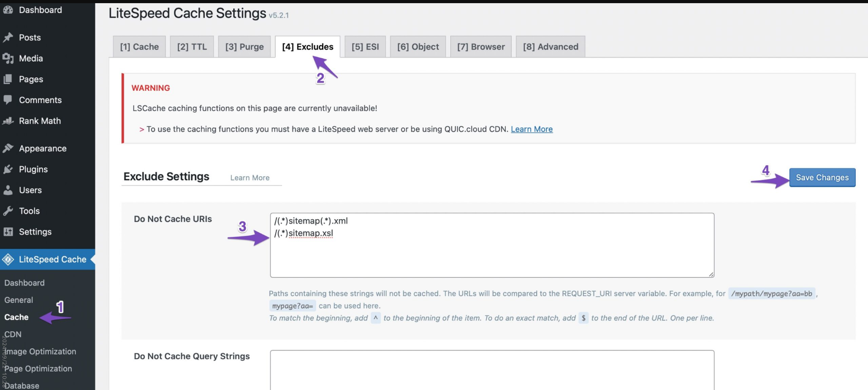
Task: Click the Do Not Cache Query Strings label
Action: tap(192, 356)
